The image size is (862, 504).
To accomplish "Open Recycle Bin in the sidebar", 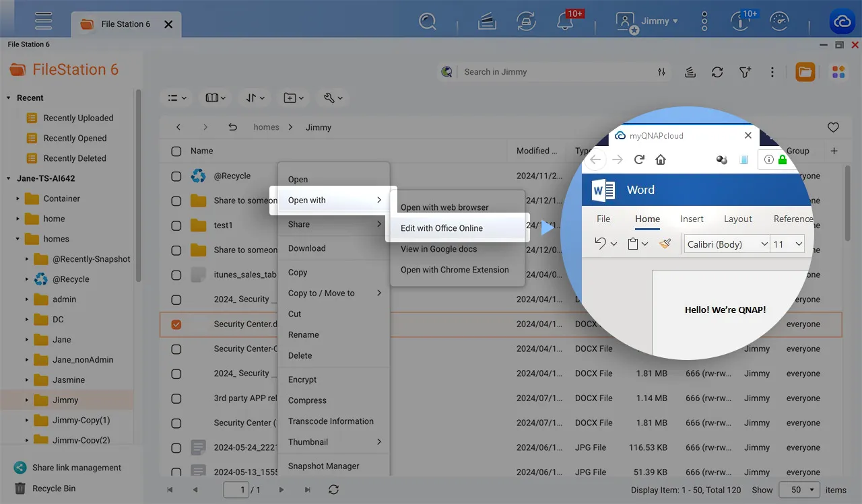I will [44, 489].
